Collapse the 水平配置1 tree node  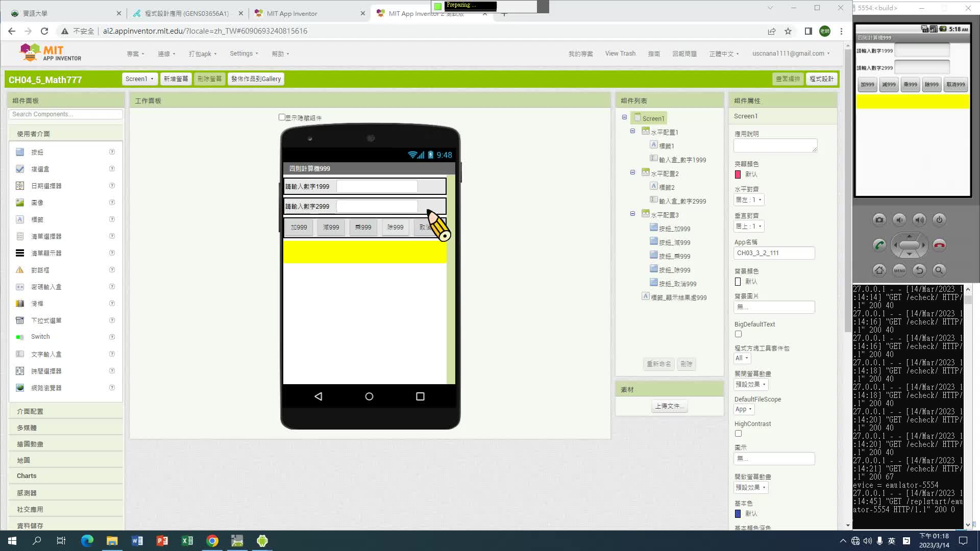click(632, 131)
